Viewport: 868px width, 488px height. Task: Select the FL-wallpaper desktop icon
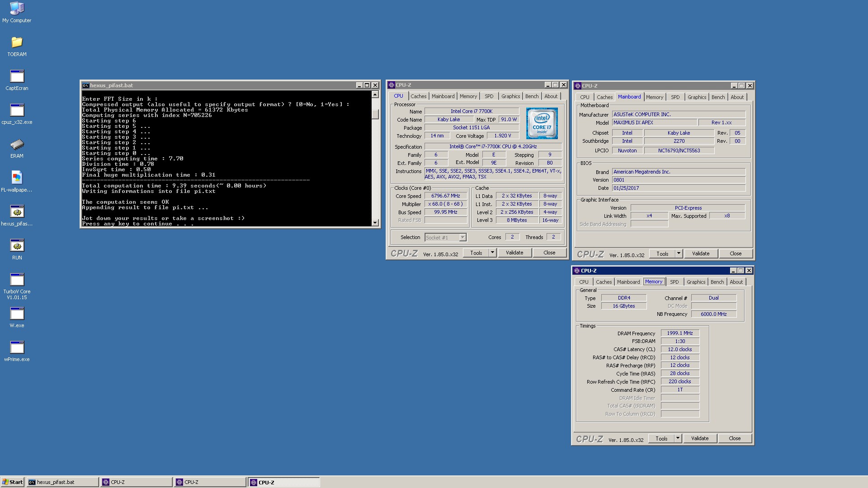(x=17, y=182)
